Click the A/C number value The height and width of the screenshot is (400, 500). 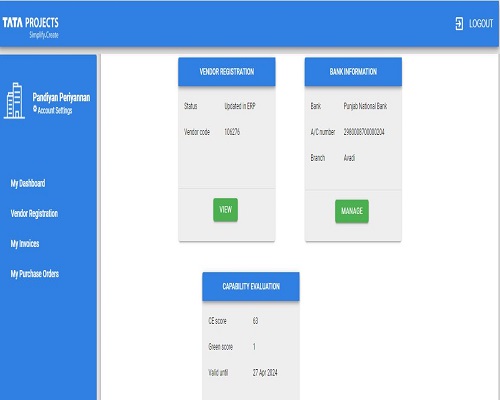click(x=364, y=132)
